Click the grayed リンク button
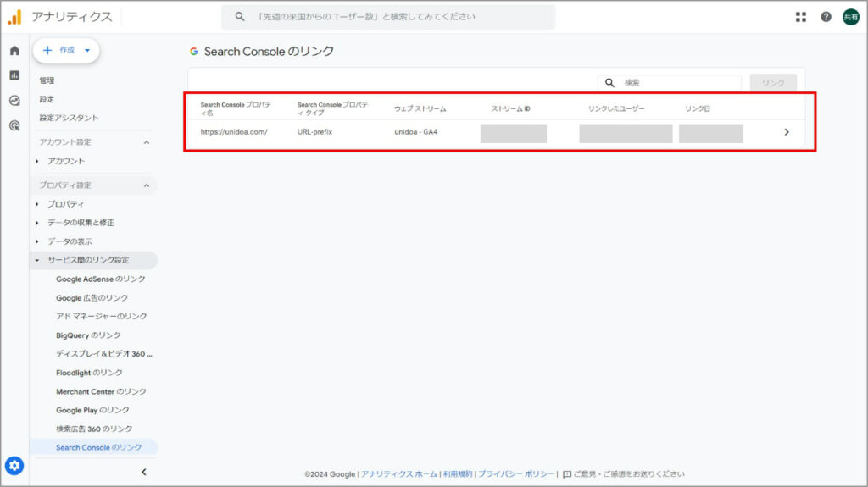The image size is (868, 487). point(773,82)
